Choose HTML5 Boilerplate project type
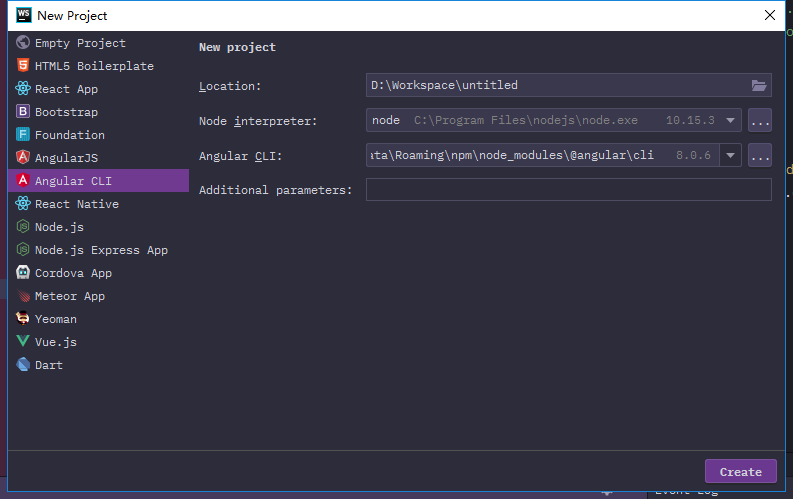Image resolution: width=793 pixels, height=499 pixels. pos(99,66)
